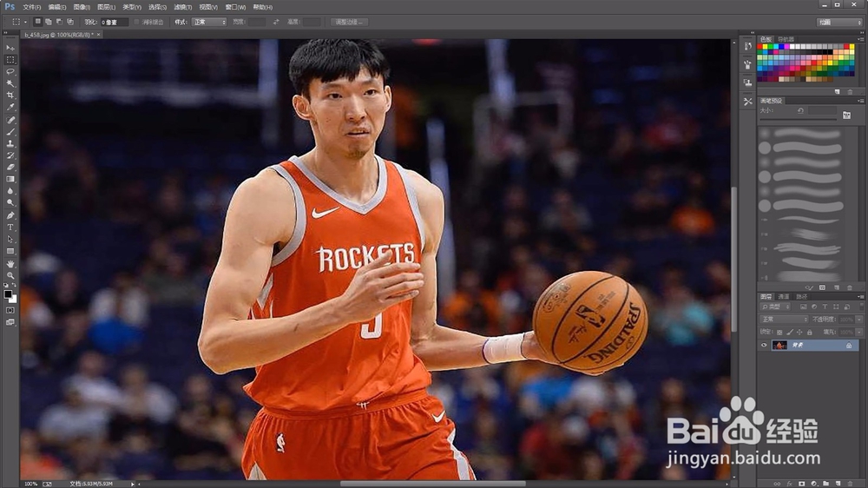Toggle lock position
Viewport: 868px width, 488px height.
tap(799, 333)
